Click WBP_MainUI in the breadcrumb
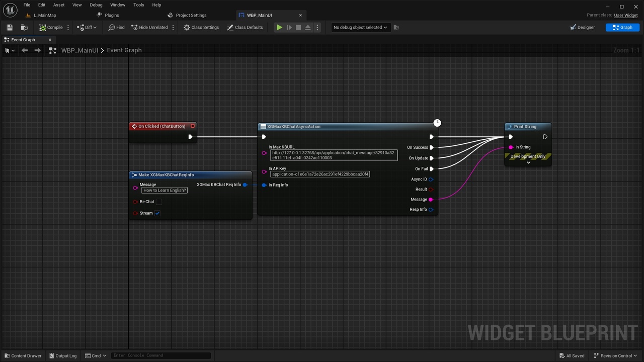This screenshot has width=644, height=362. [79, 50]
